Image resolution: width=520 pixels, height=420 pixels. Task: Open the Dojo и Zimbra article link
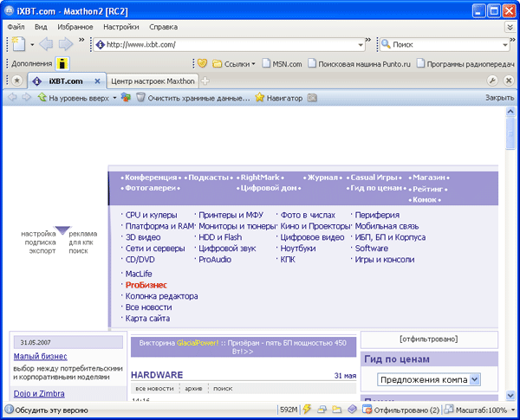coord(39,393)
